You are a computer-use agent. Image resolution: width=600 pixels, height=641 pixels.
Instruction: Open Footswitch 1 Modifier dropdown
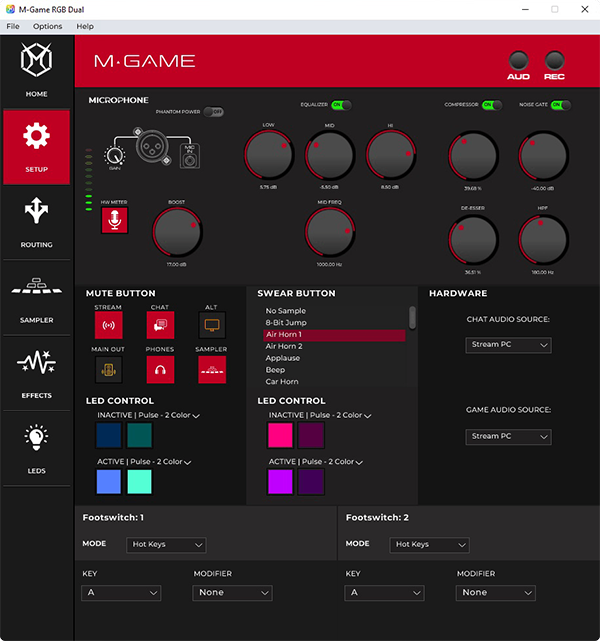point(232,593)
